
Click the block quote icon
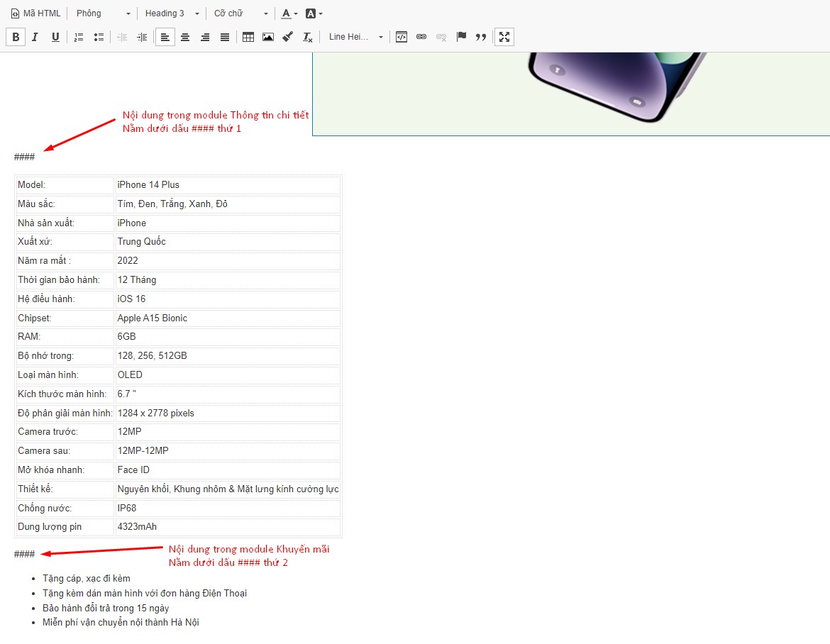coord(481,37)
